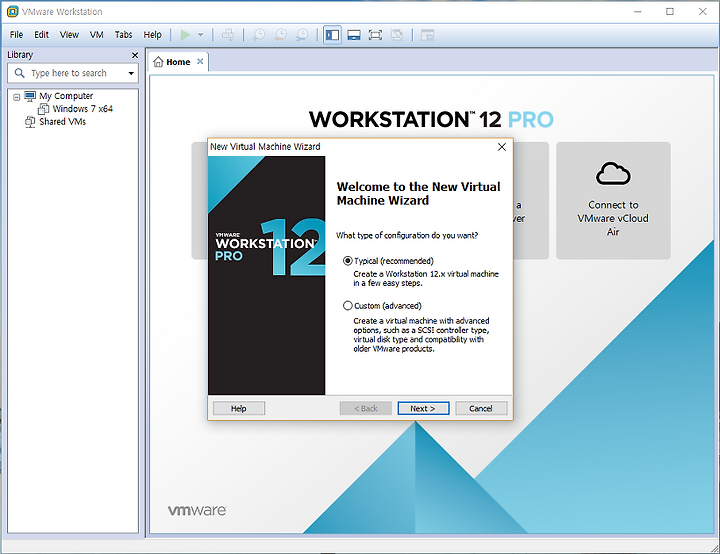
Task: Click the magnifier icon in Library search
Action: pyautogui.click(x=19, y=73)
